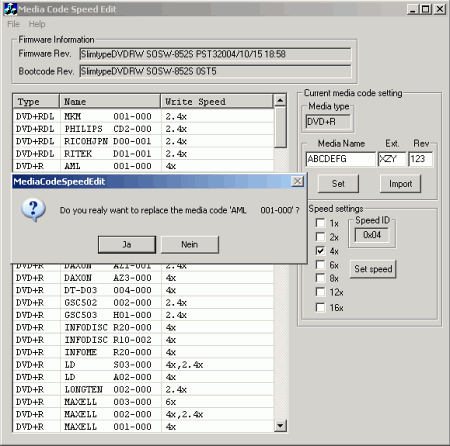Click the list scrollbar up arrow
Viewport: 450px width, 446px height.
280,100
